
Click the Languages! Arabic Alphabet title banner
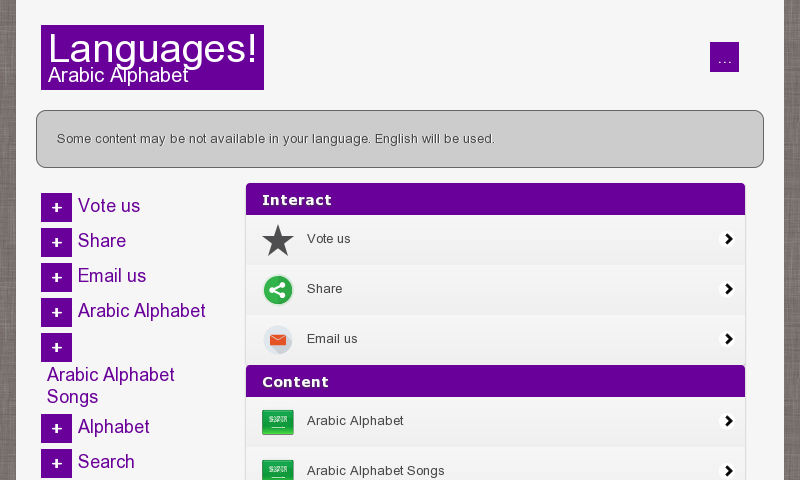click(x=152, y=58)
